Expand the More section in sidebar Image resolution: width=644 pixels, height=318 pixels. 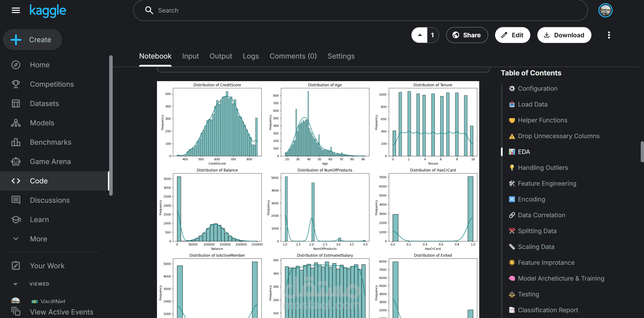tap(16, 239)
